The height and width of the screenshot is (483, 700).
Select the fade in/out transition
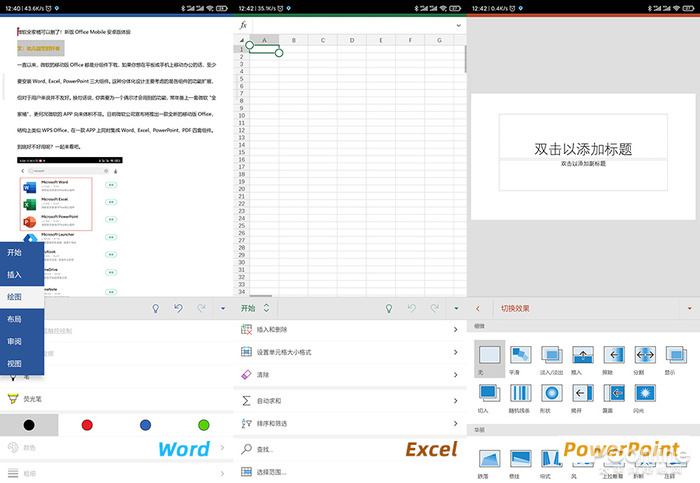point(552,360)
